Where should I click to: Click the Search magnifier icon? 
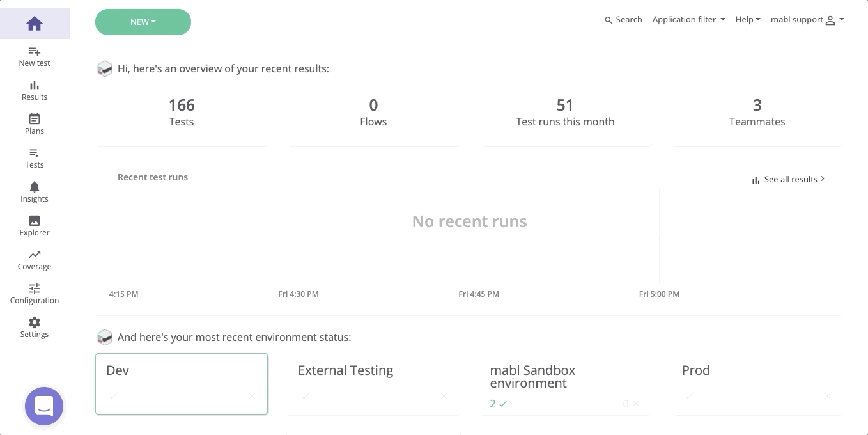tap(608, 20)
